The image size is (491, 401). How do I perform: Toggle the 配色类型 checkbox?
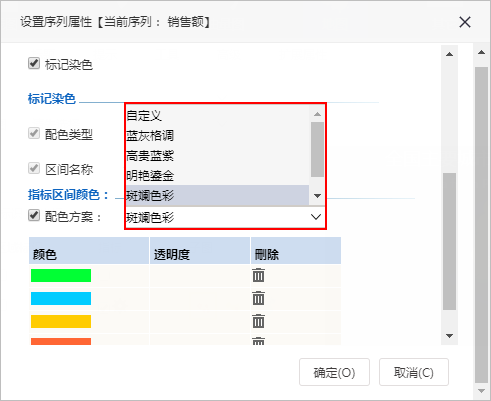click(x=34, y=134)
